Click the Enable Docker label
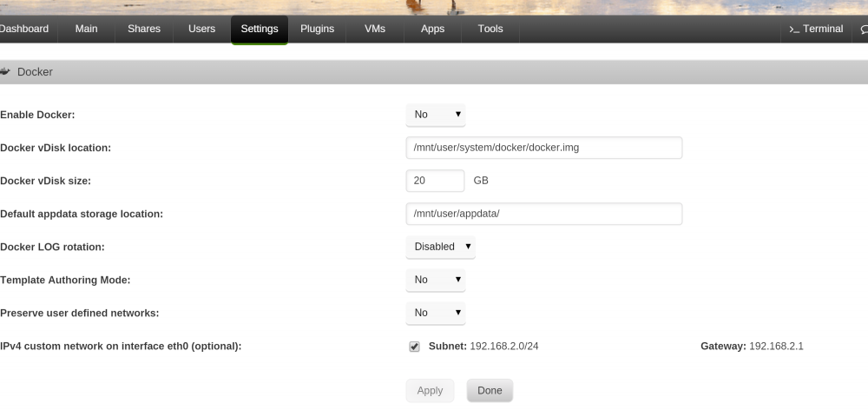Screen dimensions: 868x417 [37, 115]
